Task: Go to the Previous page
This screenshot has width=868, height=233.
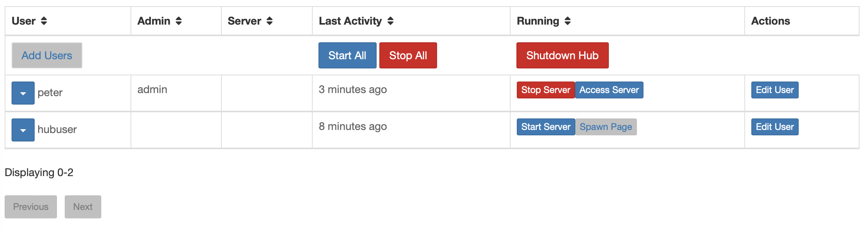Action: [31, 207]
